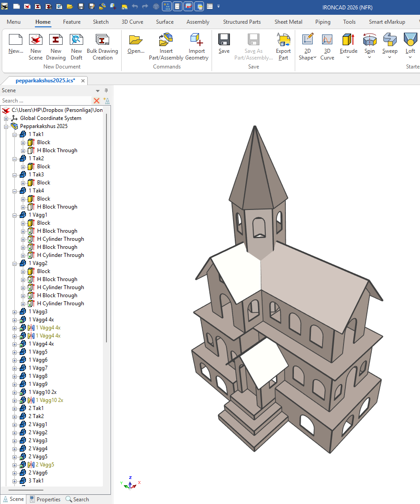Click the New Scene icon
This screenshot has height=504, width=420.
tap(36, 40)
